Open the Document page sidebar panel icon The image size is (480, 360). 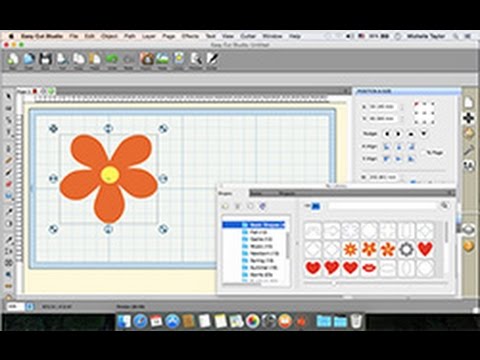click(469, 102)
